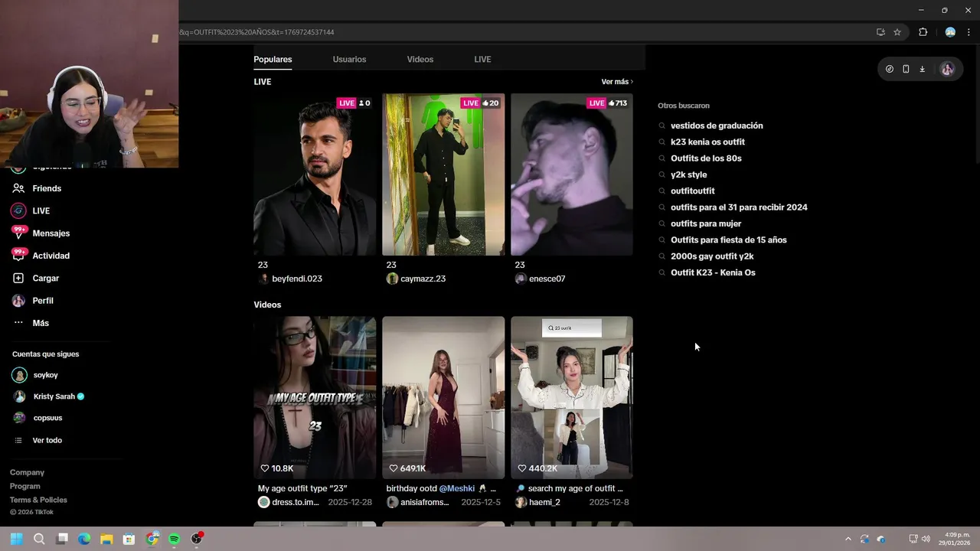Click the phone app icon in pill toolbar
The image size is (980, 551).
coord(906,69)
